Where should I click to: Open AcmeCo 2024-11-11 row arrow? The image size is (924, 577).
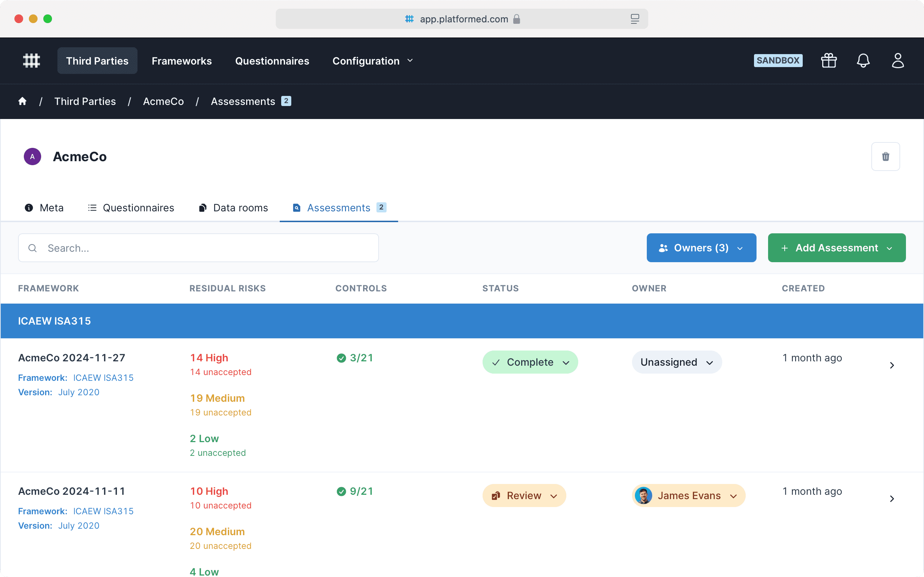click(892, 499)
